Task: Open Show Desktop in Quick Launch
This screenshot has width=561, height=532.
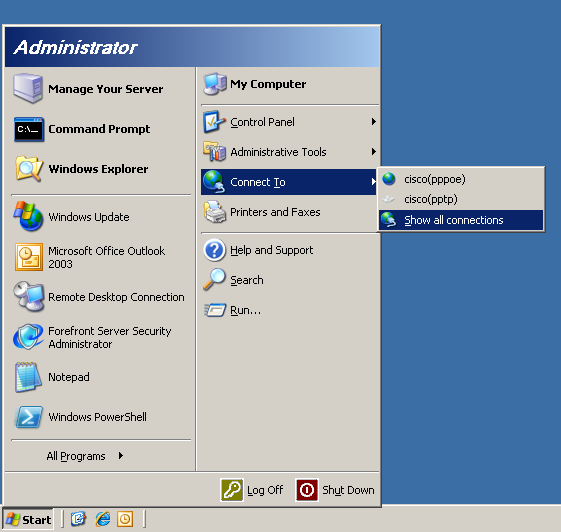Action: 78,519
